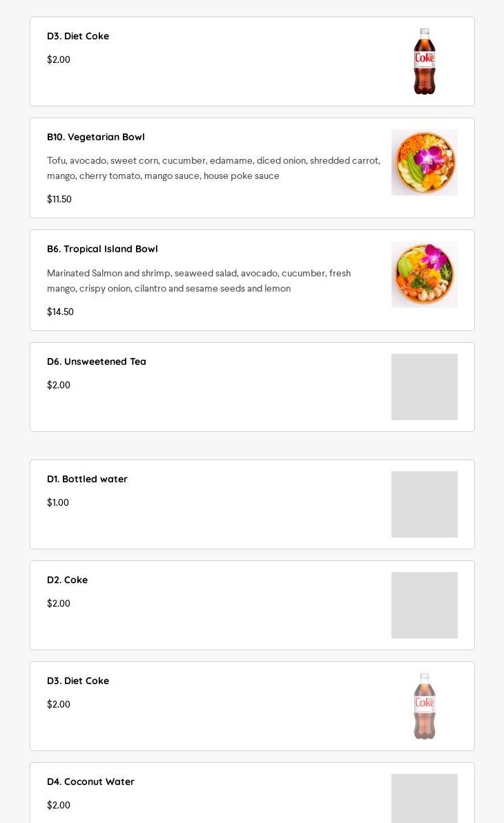Image resolution: width=504 pixels, height=823 pixels.
Task: Click the Marinated Salmon and shrimp description
Action: [x=199, y=281]
